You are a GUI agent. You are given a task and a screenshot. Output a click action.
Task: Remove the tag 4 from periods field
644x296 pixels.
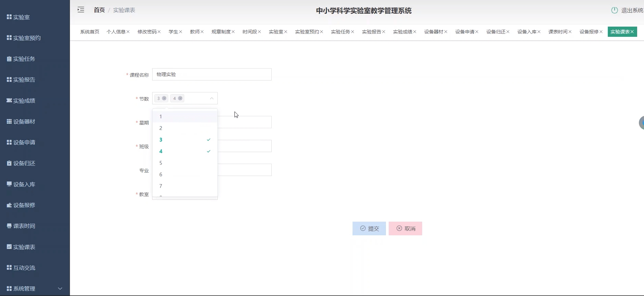point(180,98)
